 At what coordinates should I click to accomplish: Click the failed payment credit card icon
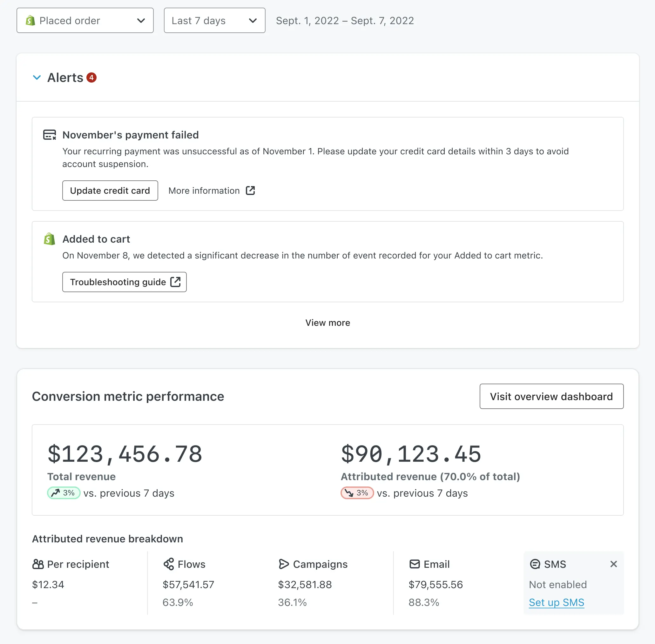click(x=50, y=135)
